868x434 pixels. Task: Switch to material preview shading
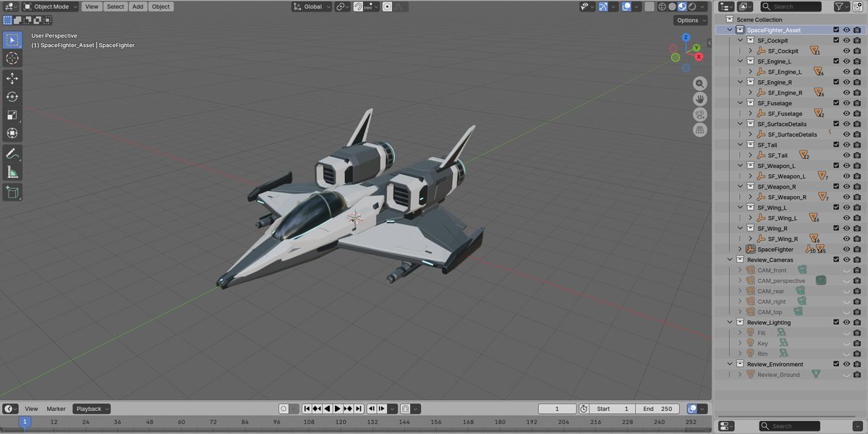tap(682, 7)
